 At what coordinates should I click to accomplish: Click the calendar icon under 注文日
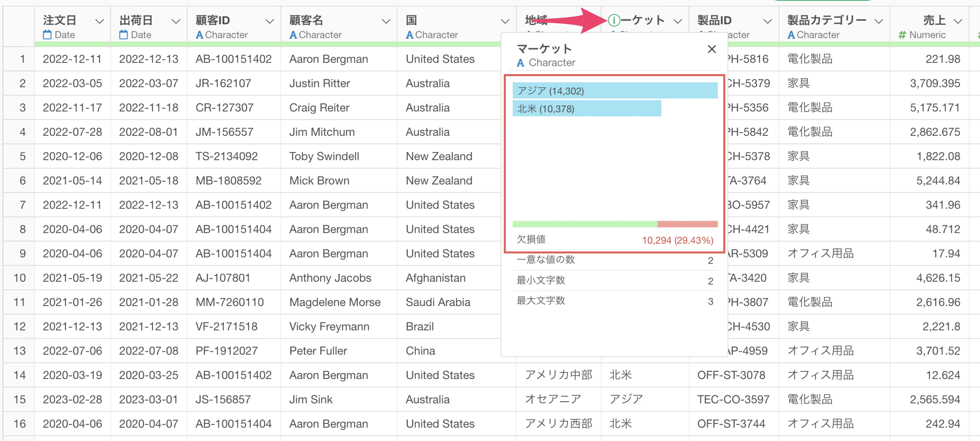click(47, 35)
